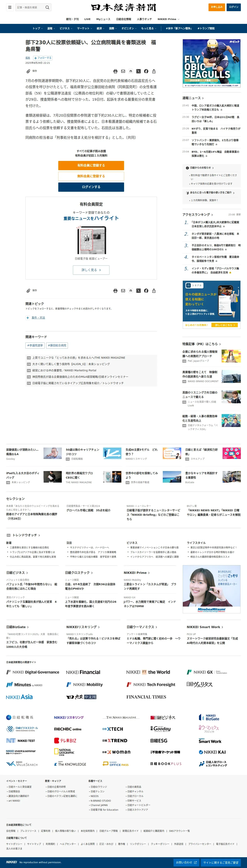Open the 日経電子版 紙面ビューアー preview image
Screen dimensions: 247x868
tap(91, 240)
